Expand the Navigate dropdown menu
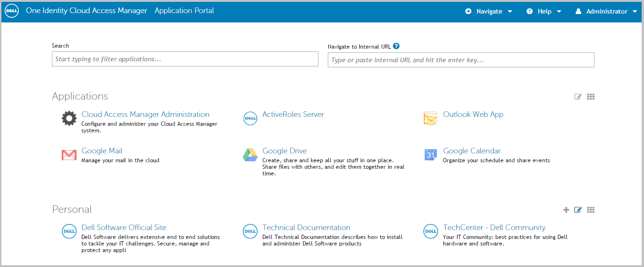This screenshot has width=644, height=267. [x=489, y=11]
